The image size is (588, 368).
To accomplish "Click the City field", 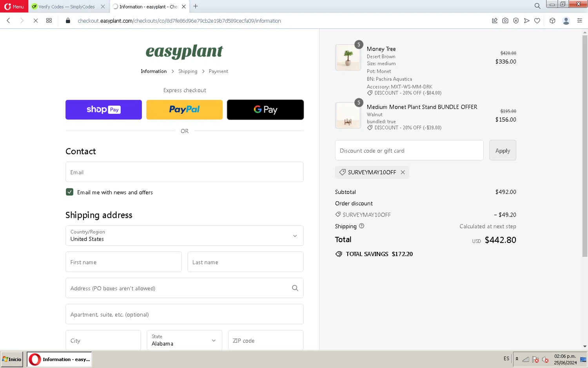I will point(103,340).
